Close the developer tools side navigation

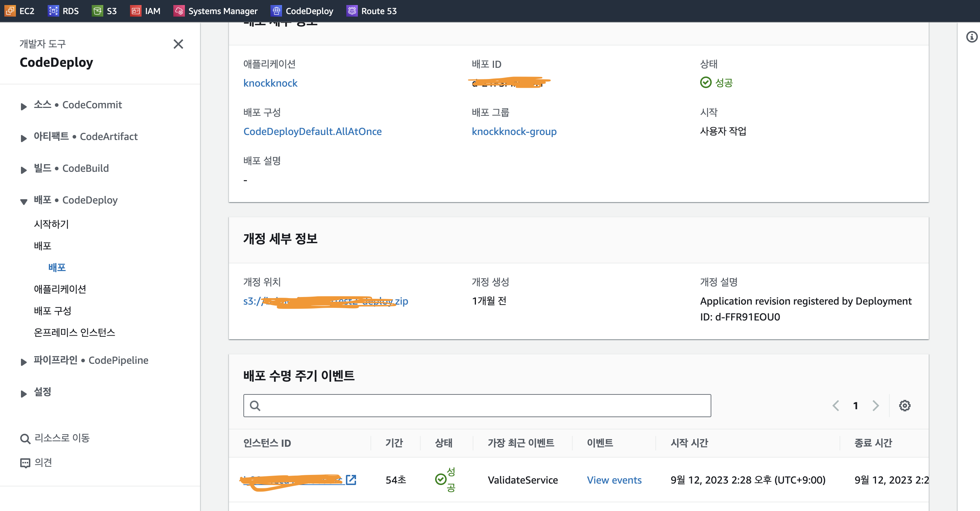[178, 44]
